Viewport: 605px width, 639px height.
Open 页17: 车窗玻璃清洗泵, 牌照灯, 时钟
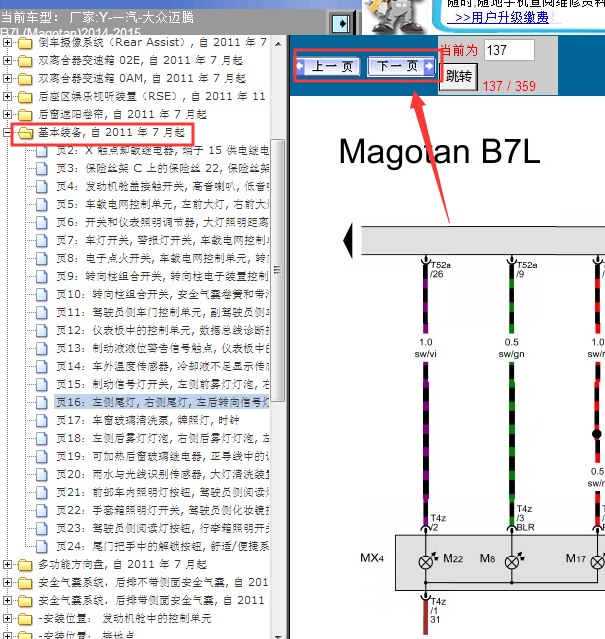point(147,420)
